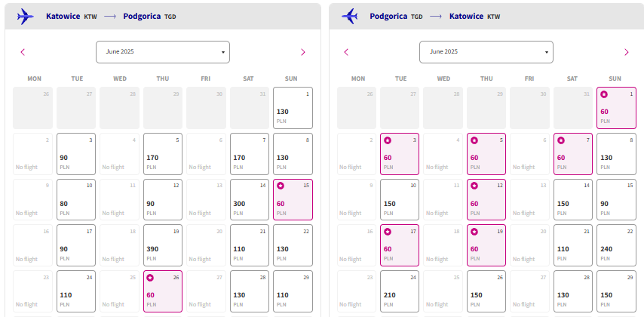Go to next month in the Katowice–Podgorica calendar
Image resolution: width=644 pixels, height=317 pixels.
[303, 52]
